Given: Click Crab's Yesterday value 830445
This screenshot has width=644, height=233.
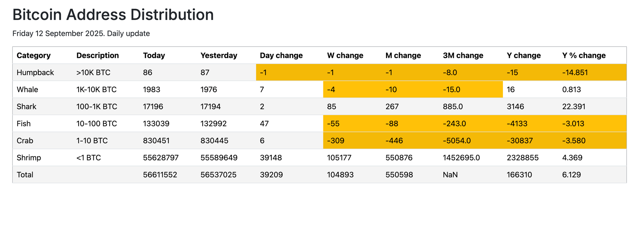Looking at the screenshot, I should (214, 141).
